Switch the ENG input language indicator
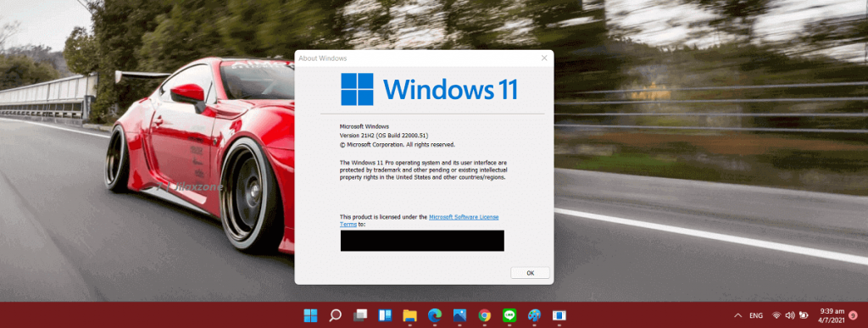 coord(756,315)
